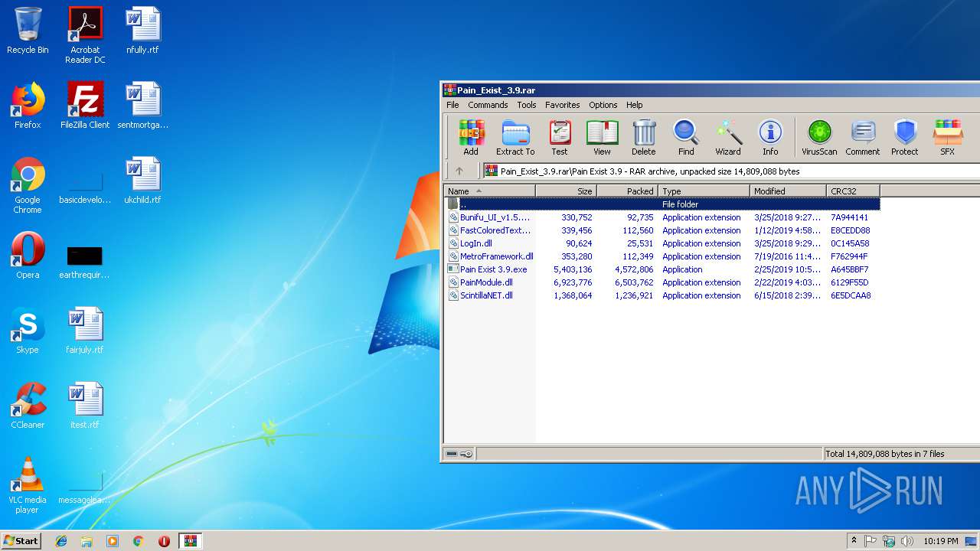980x551 pixels.
Task: Open FileZilla Client desktop shortcut
Action: (x=85, y=106)
